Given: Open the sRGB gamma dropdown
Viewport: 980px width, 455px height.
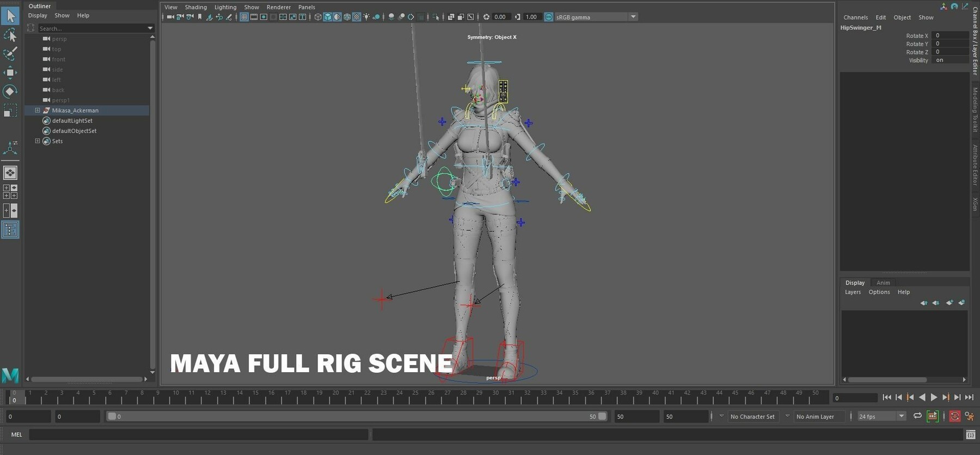Looking at the screenshot, I should coord(633,17).
